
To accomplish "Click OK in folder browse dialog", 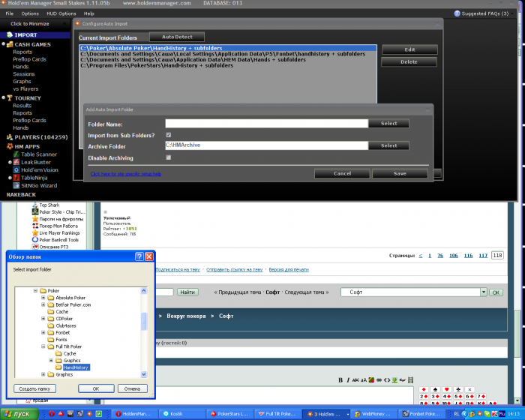I will (x=96, y=388).
